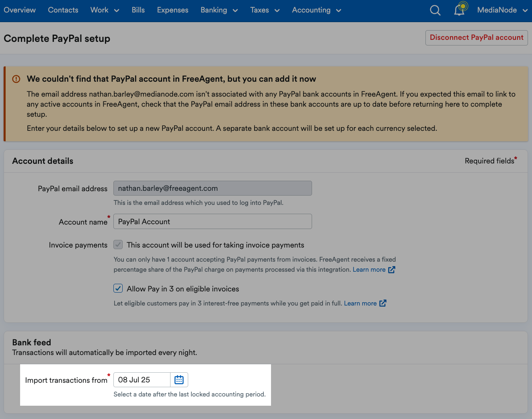Open Learn more link about PayPal charge share
This screenshot has width=532, height=419.
(369, 269)
